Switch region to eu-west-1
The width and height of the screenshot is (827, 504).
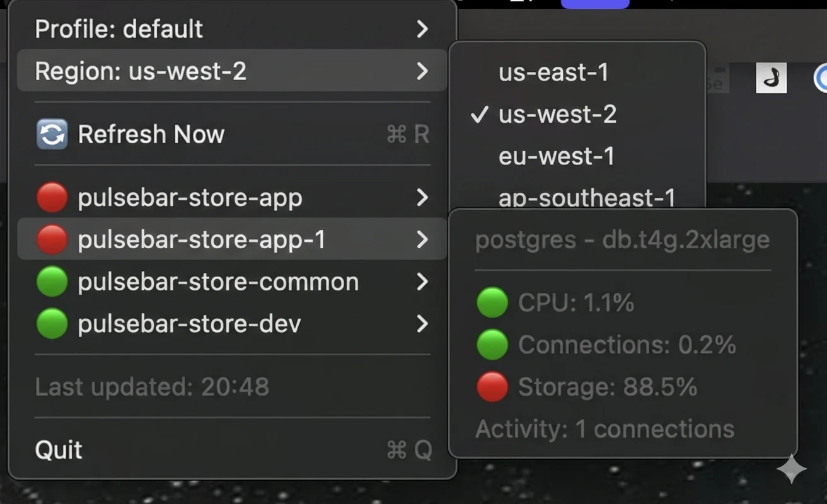[577, 156]
